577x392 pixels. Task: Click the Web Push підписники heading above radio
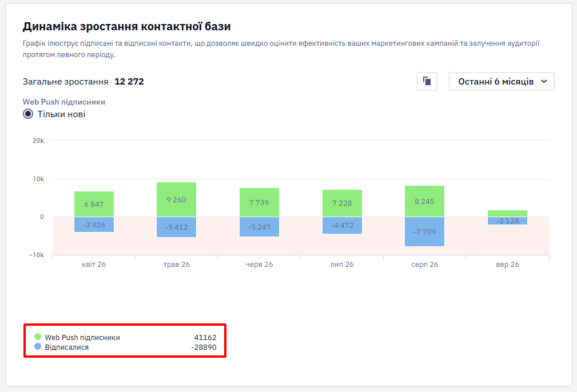(x=64, y=102)
